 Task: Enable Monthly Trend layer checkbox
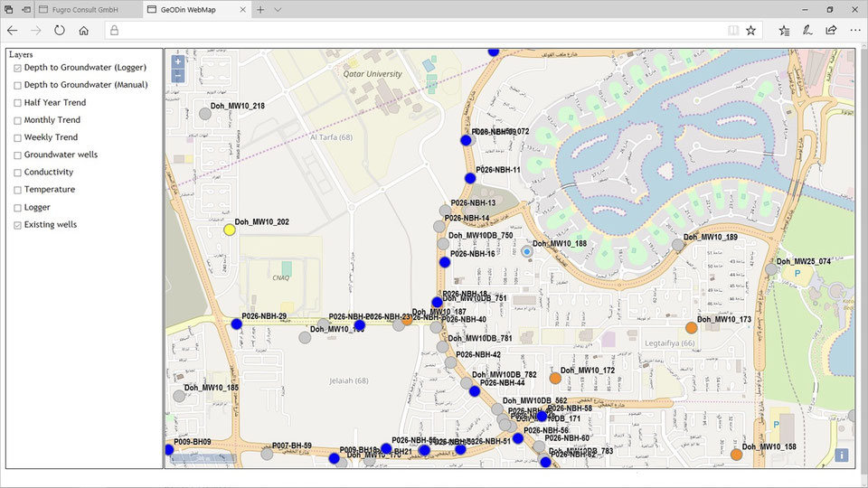[17, 120]
